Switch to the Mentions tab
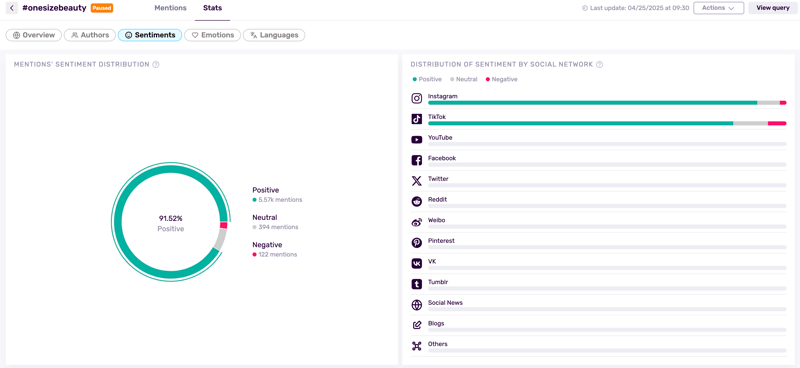This screenshot has width=800, height=368. click(x=170, y=8)
